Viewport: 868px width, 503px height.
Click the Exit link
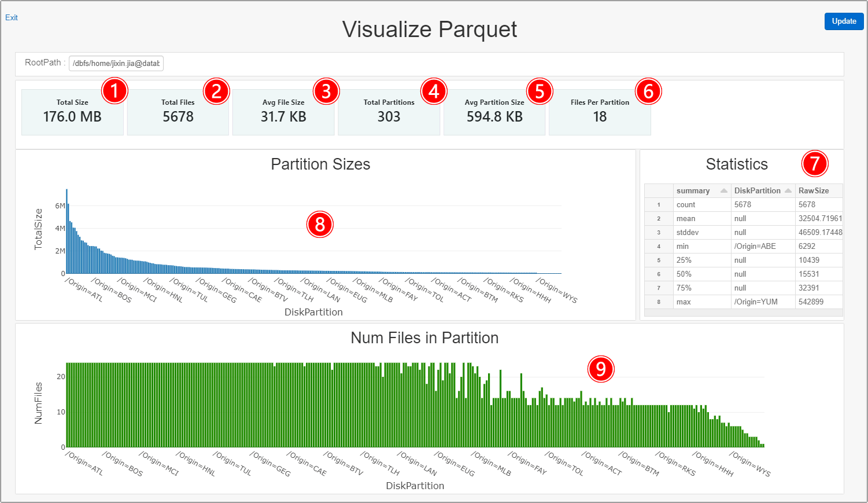(x=12, y=17)
